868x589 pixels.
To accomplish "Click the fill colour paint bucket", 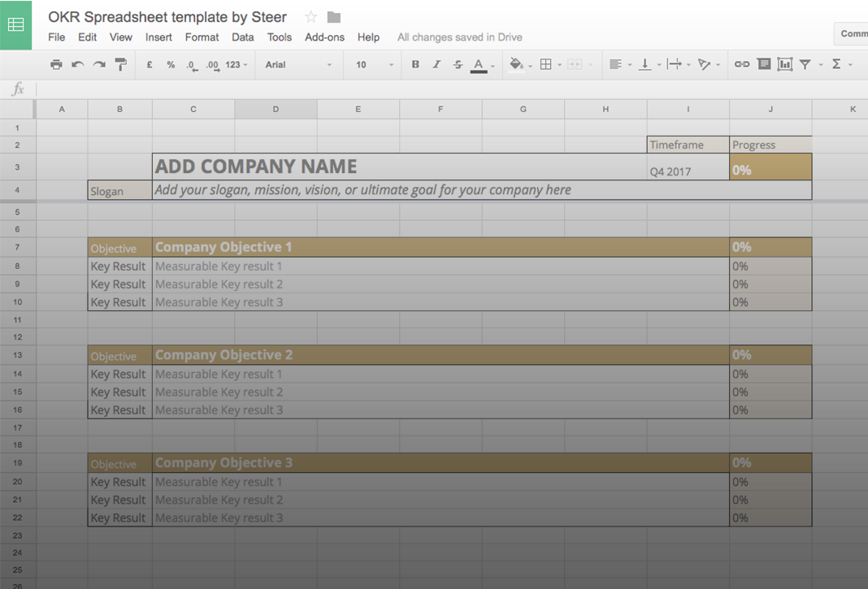I will tap(516, 64).
